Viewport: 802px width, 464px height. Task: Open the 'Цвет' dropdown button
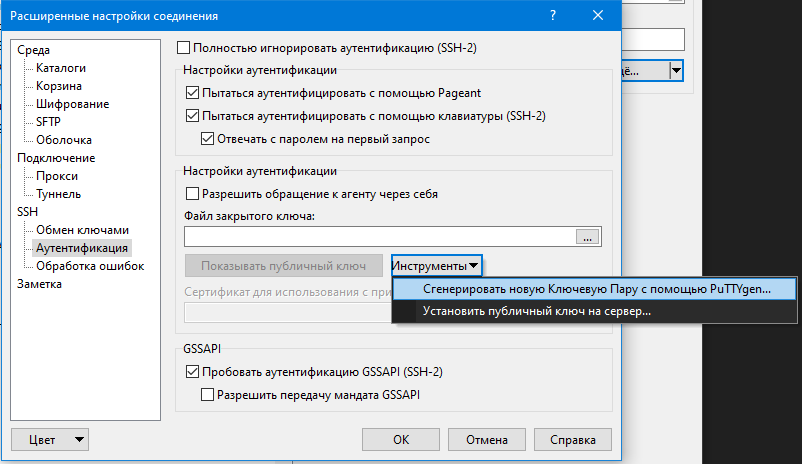(x=49, y=439)
